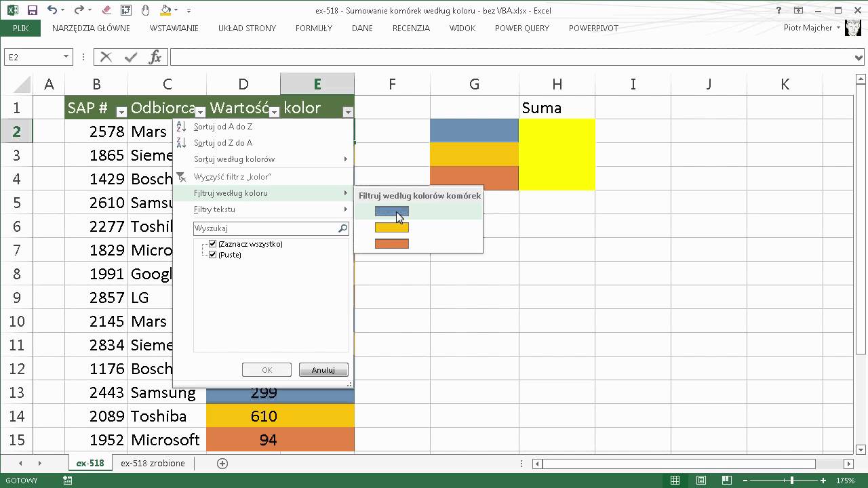Open the Odbiorca column filter dropdown
This screenshot has width=868, height=488.
tap(200, 112)
